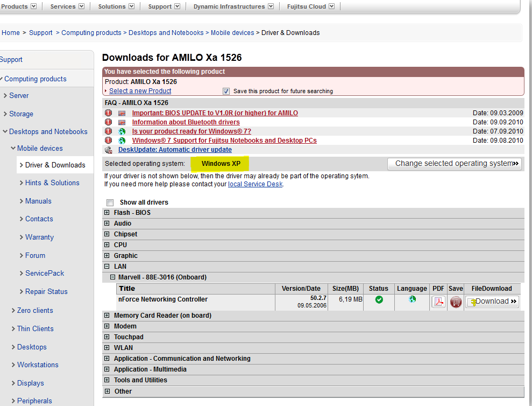Screen dimensions: 532x406
Task: Expand the Touchpad driver category
Action: (107, 337)
